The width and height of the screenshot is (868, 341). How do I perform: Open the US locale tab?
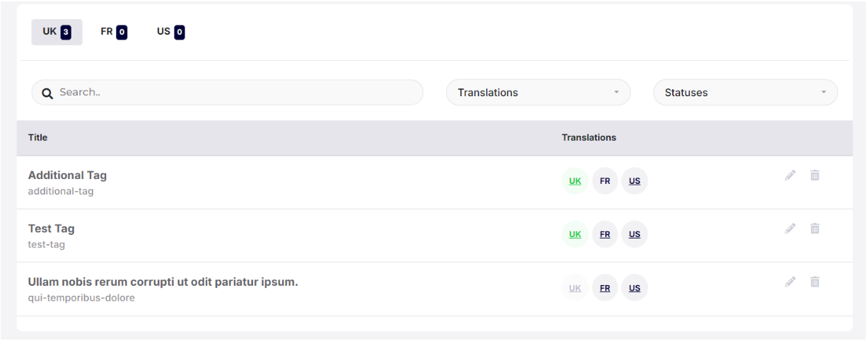pos(170,32)
